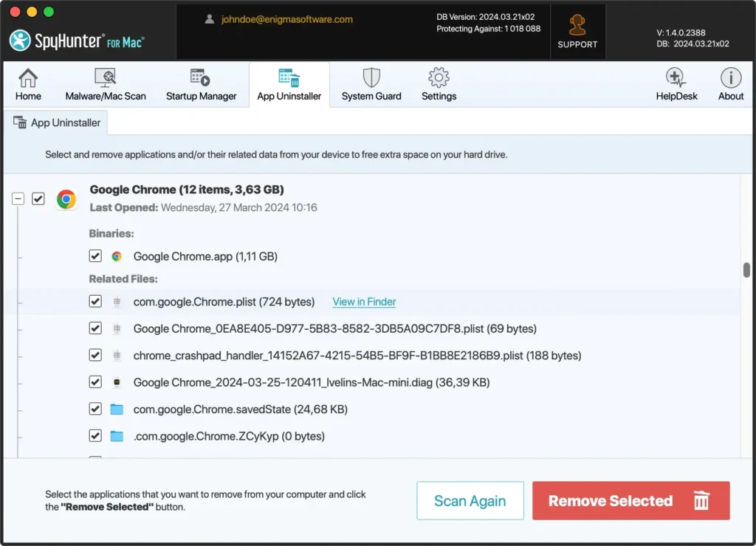Viewport: 756px width, 546px height.
Task: Click the HelpDesk icon
Action: point(676,77)
